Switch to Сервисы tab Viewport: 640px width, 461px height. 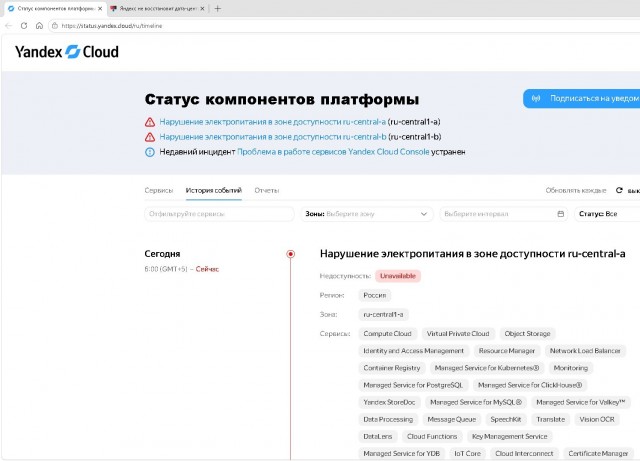pyautogui.click(x=158, y=190)
